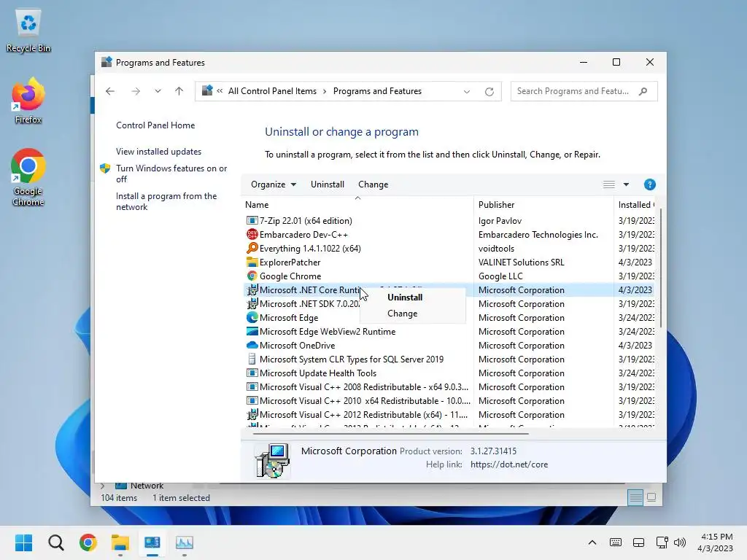Image resolution: width=747 pixels, height=560 pixels.
Task: Click All Control Panel Items breadcrumb
Action: point(273,91)
